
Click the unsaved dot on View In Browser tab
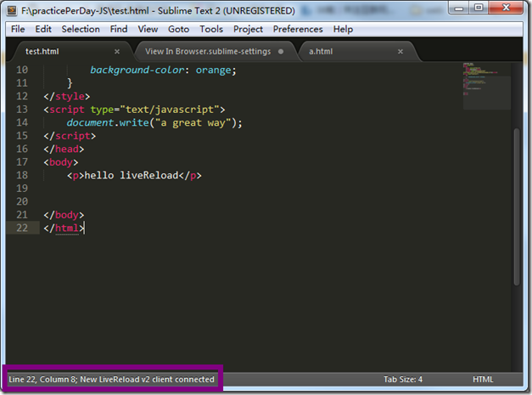click(x=281, y=51)
